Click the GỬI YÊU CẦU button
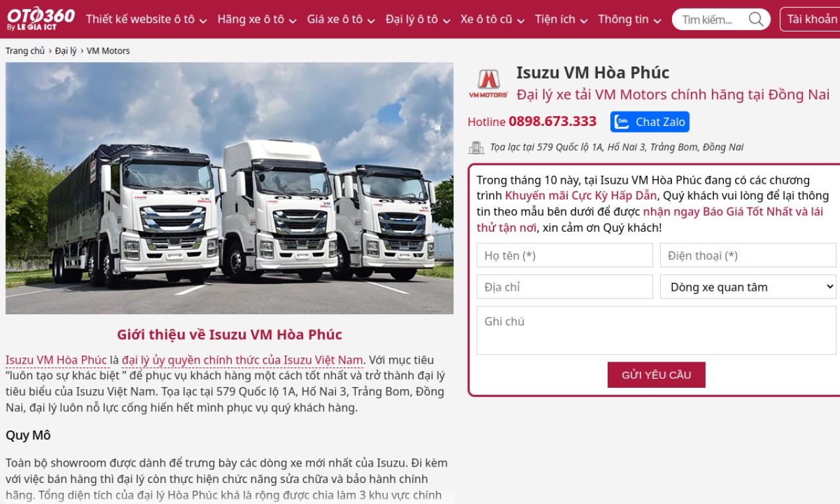 [656, 375]
